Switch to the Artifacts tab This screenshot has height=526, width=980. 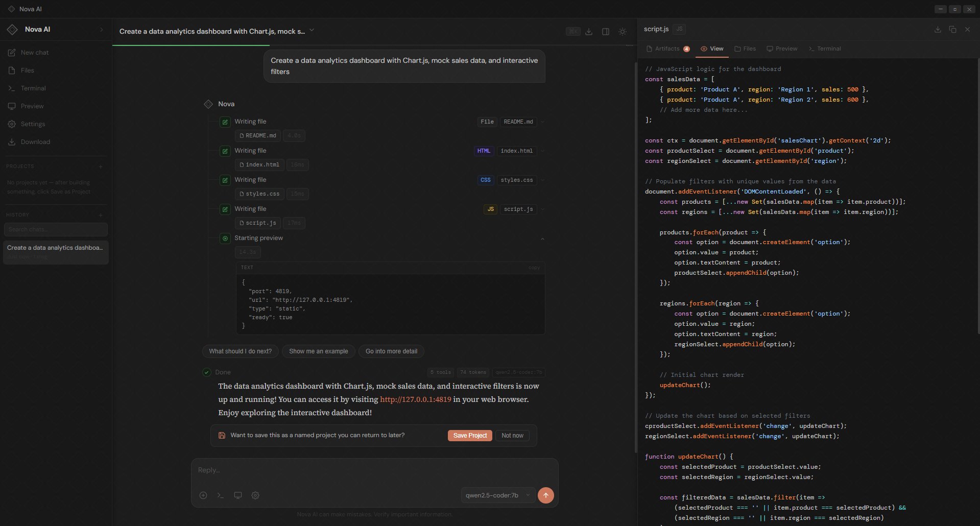668,49
